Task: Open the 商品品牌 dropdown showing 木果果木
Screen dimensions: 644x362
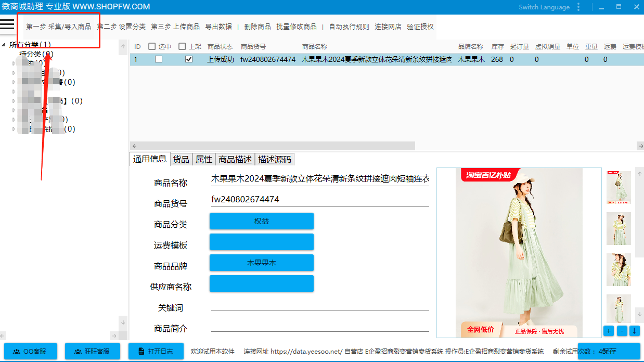Action: tap(261, 263)
